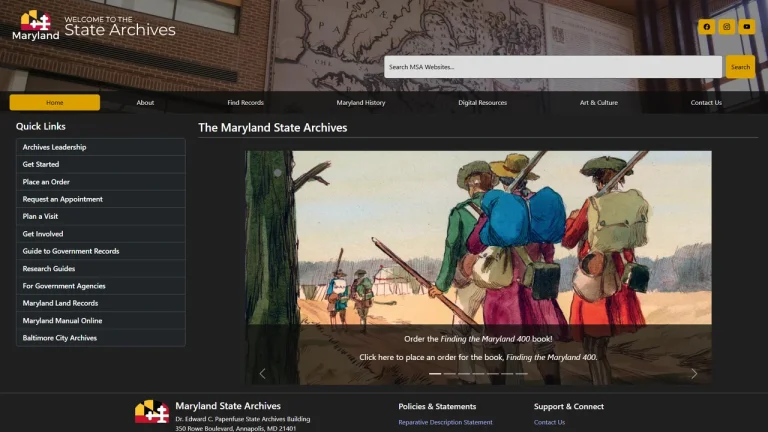Advance to next carousel slide arrow
Image resolution: width=768 pixels, height=432 pixels.
coord(694,374)
